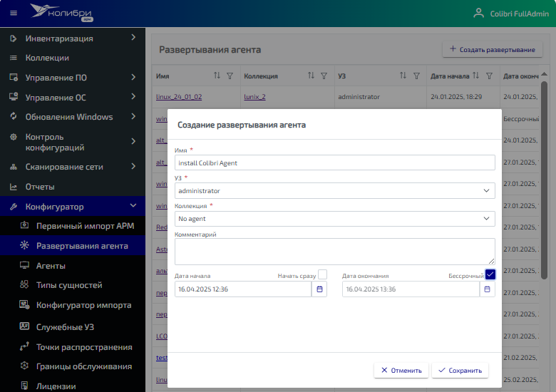Open the linux_24_01_02 deployment link
This screenshot has height=392, width=556.
pos(179,97)
